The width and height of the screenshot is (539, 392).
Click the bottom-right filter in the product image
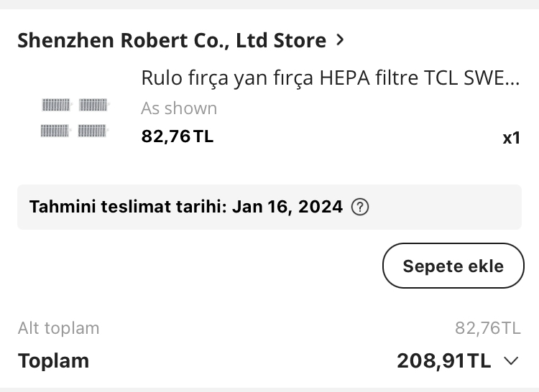point(93,131)
